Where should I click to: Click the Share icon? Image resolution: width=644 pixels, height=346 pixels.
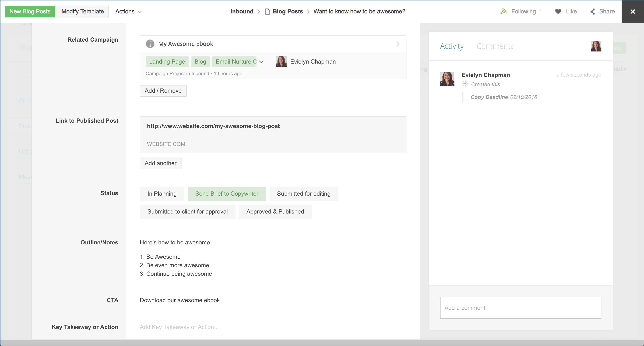coord(593,11)
